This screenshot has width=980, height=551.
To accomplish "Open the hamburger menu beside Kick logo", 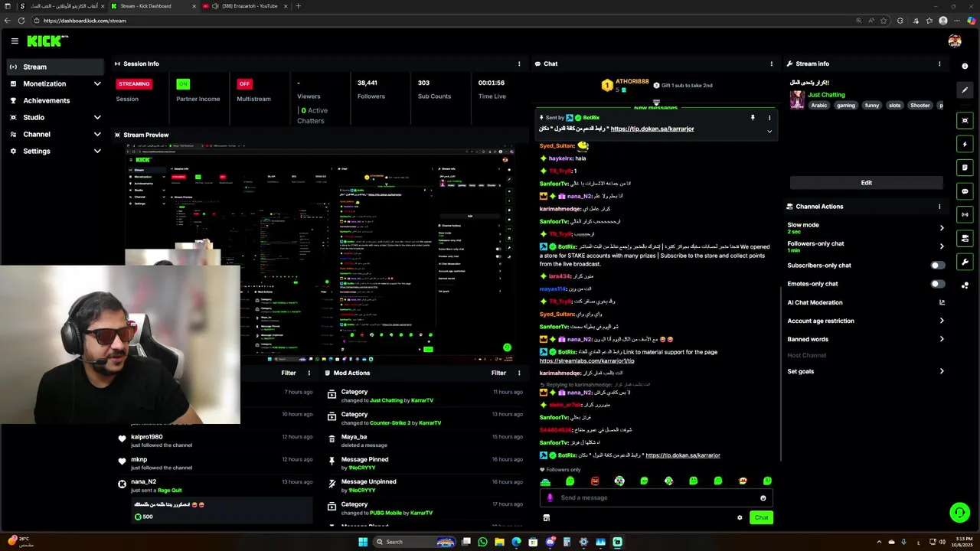I will [x=15, y=41].
